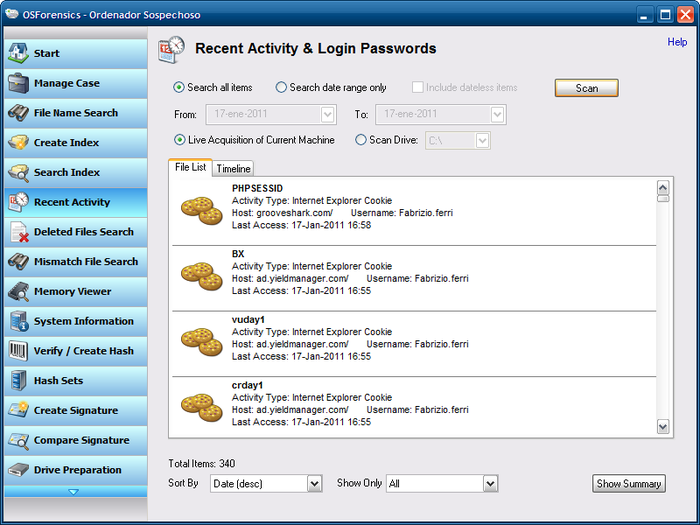Click the page header calendar-clock icon
This screenshot has width=700, height=525.
point(171,49)
